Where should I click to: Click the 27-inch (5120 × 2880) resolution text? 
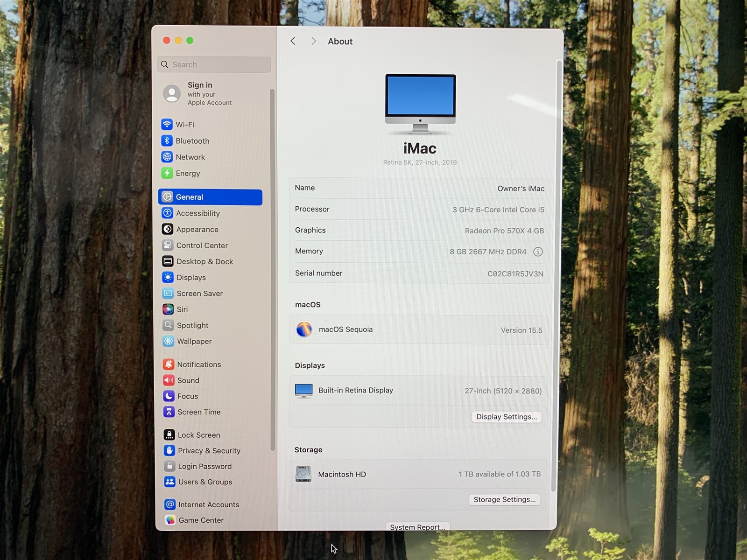tap(503, 391)
